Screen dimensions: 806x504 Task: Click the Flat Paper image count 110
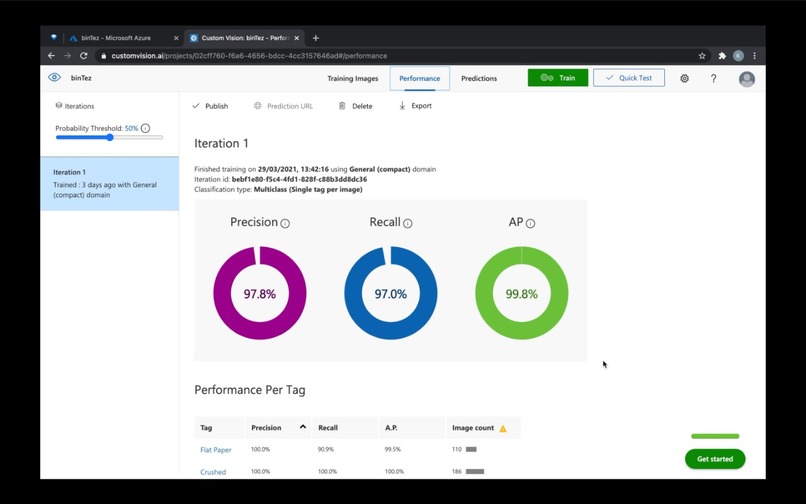click(456, 449)
